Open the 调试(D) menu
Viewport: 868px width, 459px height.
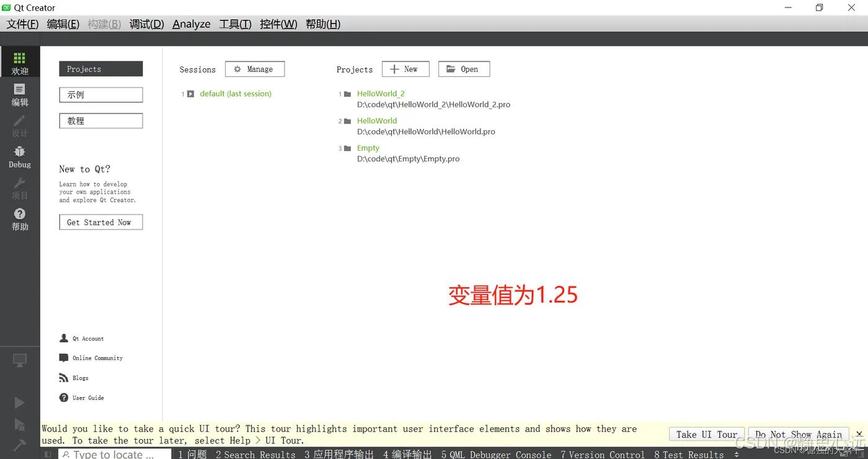[x=147, y=24]
